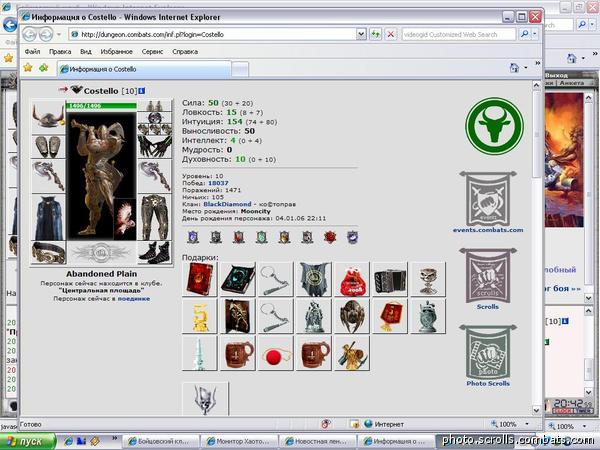Click the black boots equipment slot

(155, 253)
